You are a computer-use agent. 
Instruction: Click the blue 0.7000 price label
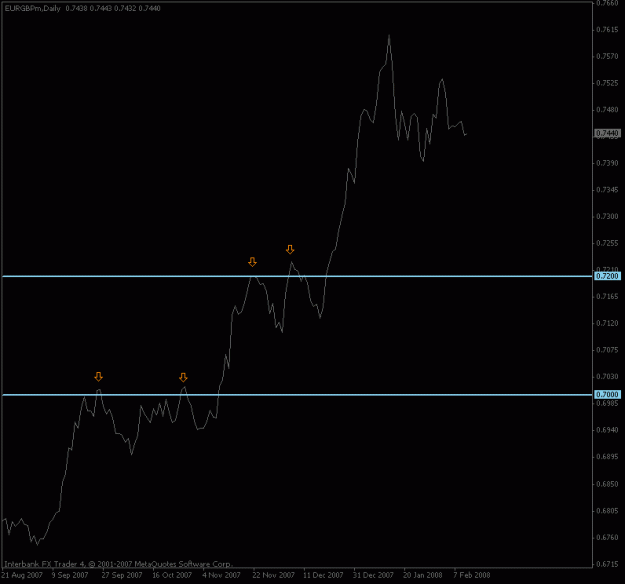(607, 395)
